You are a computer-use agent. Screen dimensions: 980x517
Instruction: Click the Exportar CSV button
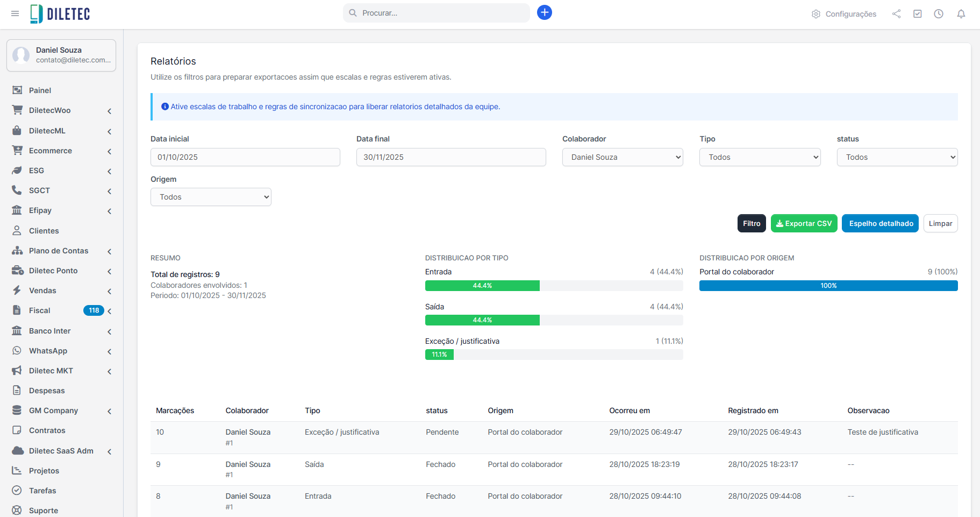pos(803,223)
